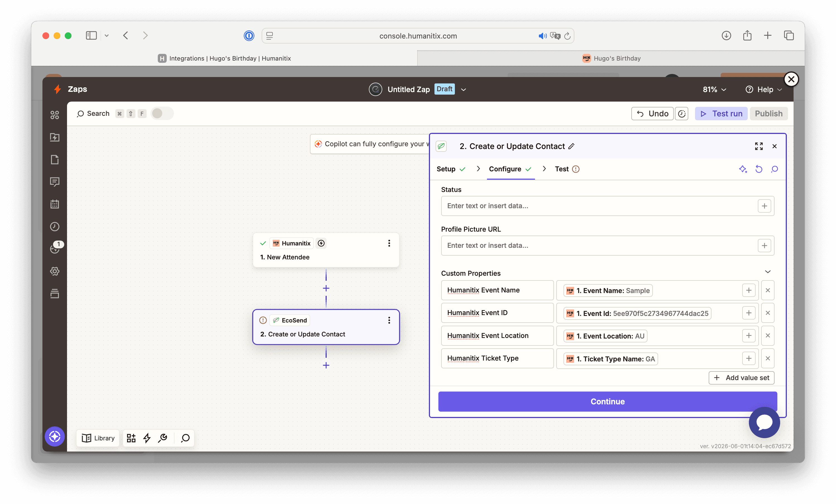Switch to Integrations Hugo's Birthday browser tab
The image size is (836, 504).
[224, 58]
